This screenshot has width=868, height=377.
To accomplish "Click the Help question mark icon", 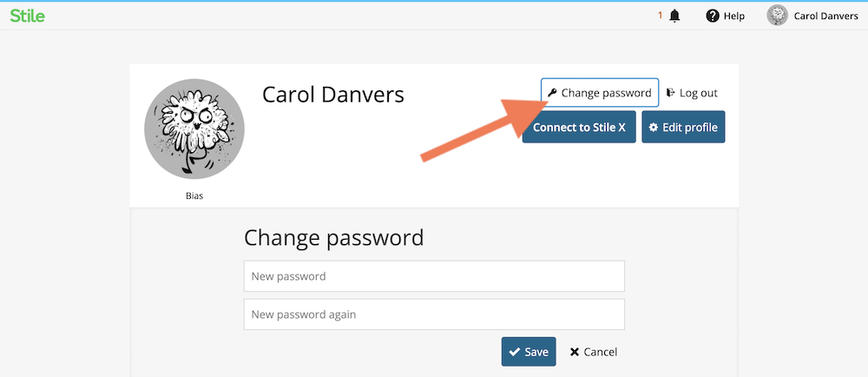I will pyautogui.click(x=713, y=16).
